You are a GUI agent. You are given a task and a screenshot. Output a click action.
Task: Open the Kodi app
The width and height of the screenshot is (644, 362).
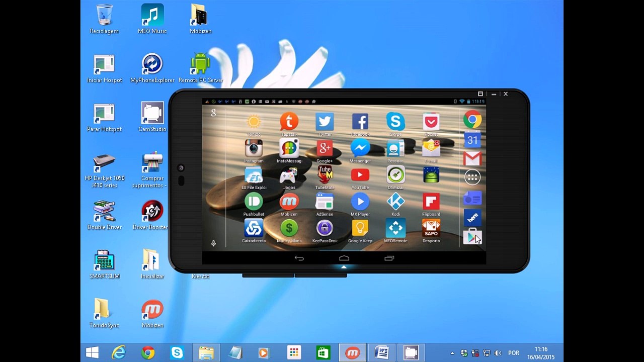tap(395, 202)
